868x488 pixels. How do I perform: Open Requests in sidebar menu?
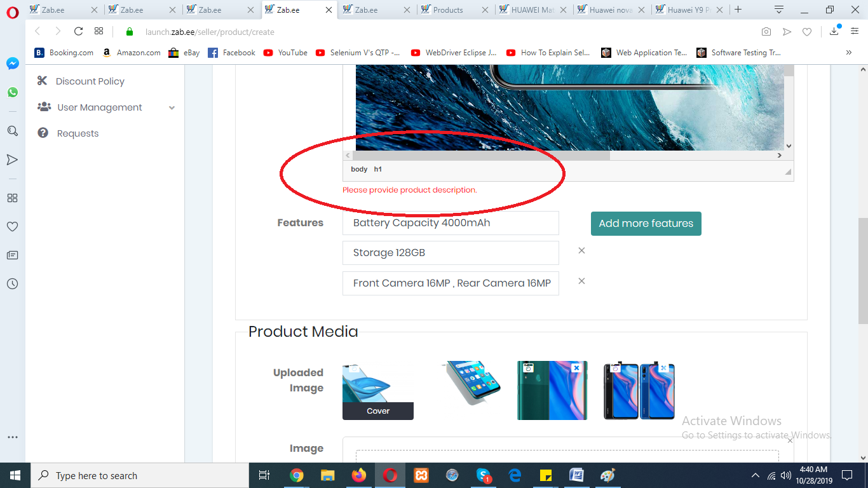[x=78, y=133]
